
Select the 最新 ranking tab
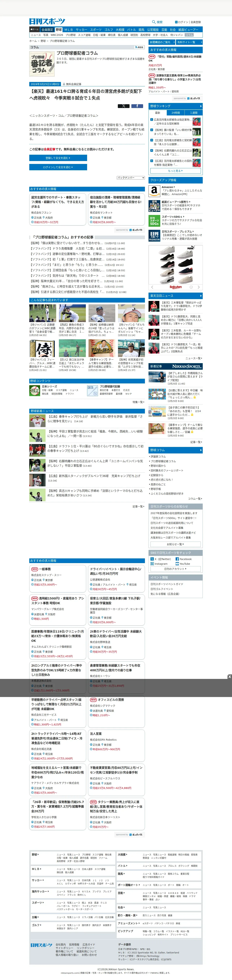point(158,113)
